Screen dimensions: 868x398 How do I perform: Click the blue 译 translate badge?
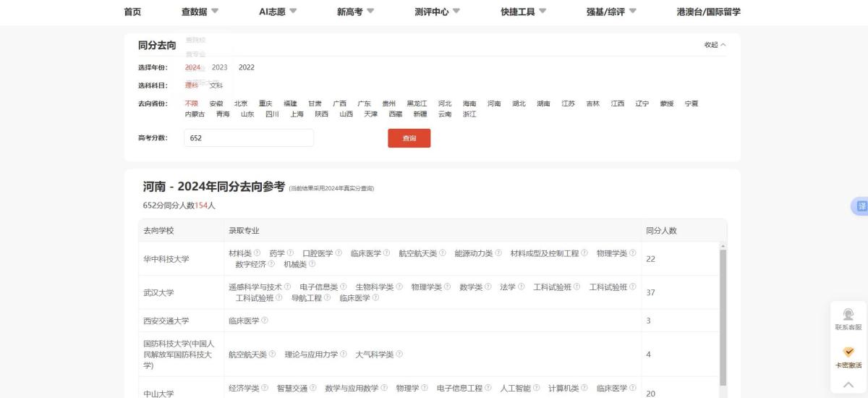pyautogui.click(x=861, y=206)
